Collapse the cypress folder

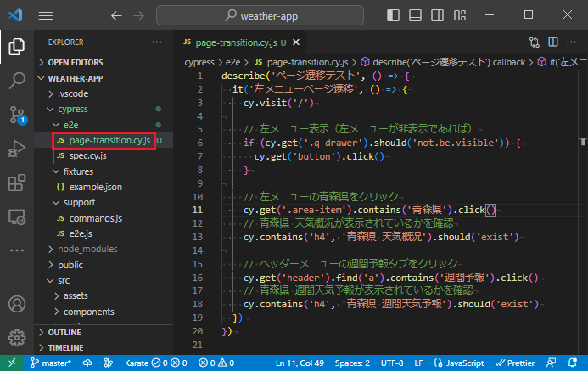tap(104, 110)
